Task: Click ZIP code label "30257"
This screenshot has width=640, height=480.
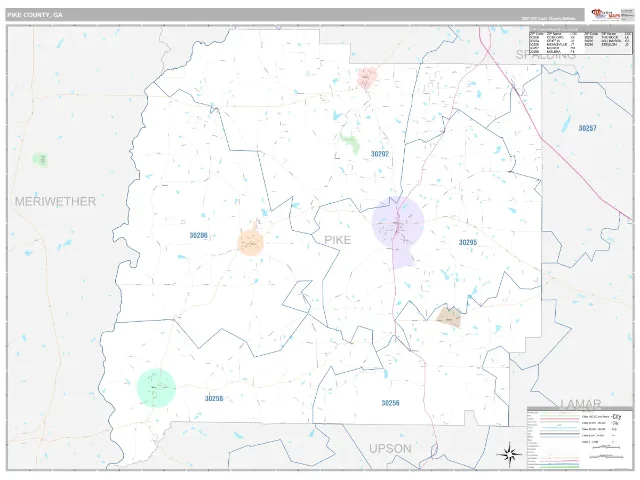Action: pyautogui.click(x=587, y=128)
